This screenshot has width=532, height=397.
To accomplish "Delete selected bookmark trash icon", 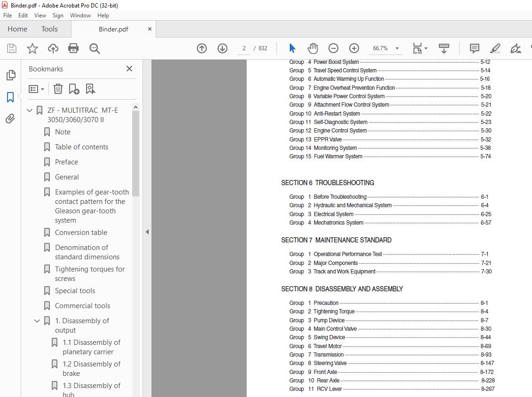I will coord(58,89).
